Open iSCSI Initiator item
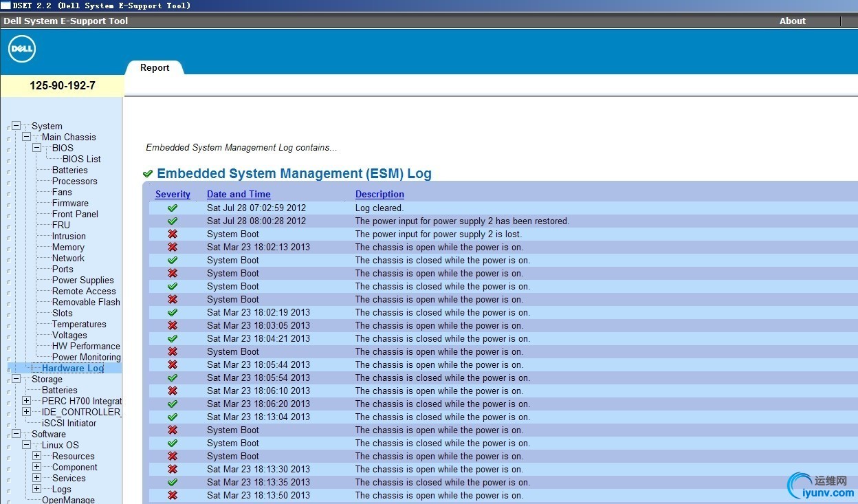This screenshot has height=504, width=858. coord(69,423)
